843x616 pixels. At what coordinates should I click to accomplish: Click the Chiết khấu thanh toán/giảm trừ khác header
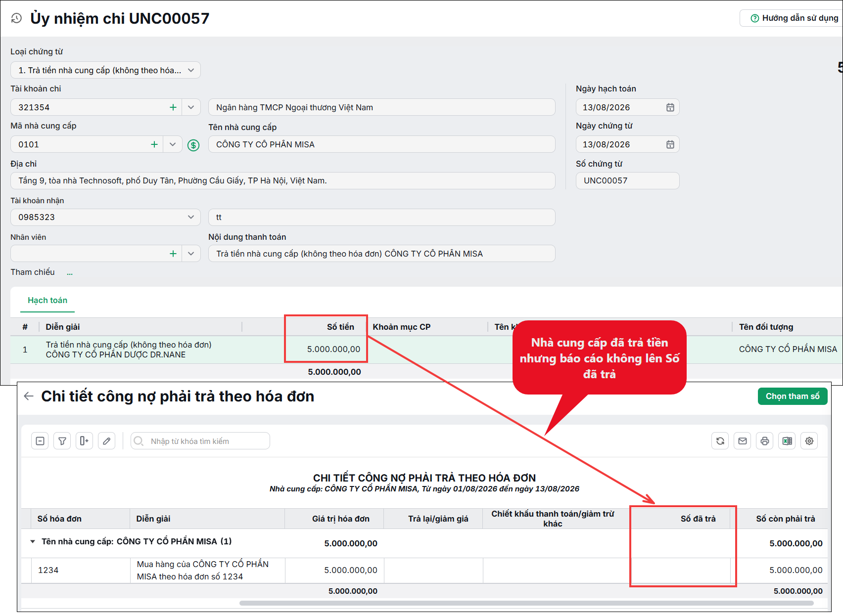click(553, 519)
